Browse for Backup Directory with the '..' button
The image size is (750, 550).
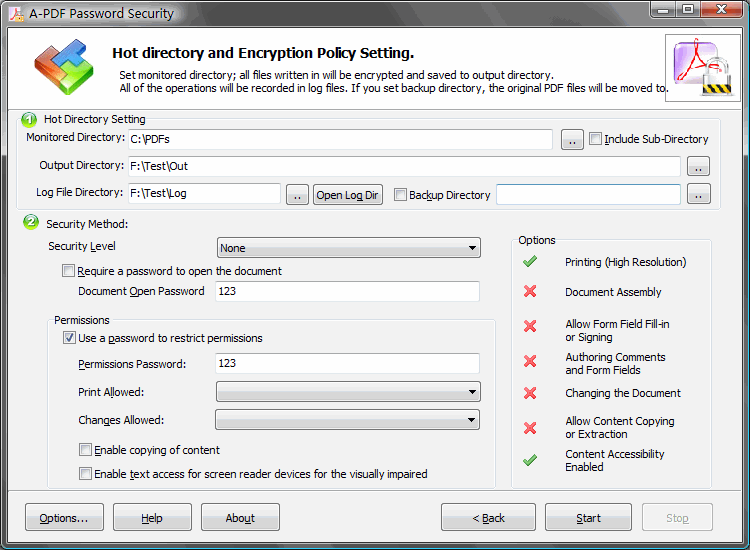click(698, 194)
